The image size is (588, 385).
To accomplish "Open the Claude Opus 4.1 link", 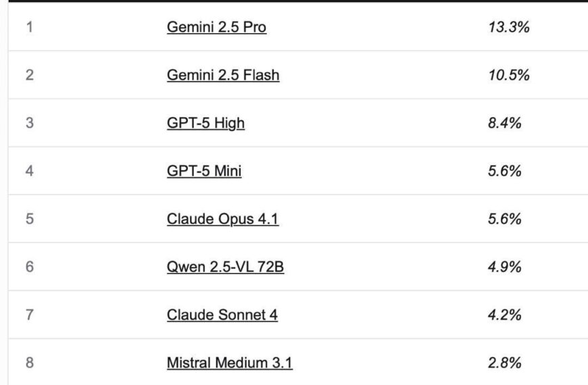I will pyautogui.click(x=222, y=220).
